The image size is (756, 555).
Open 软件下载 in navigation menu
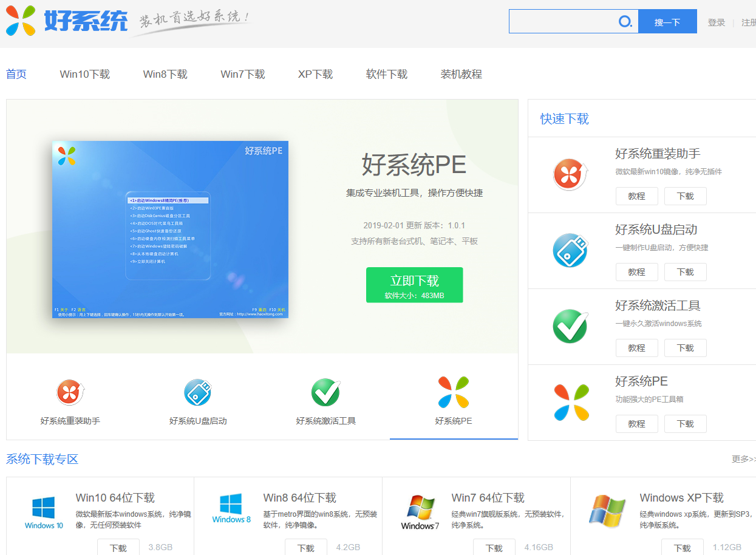click(x=386, y=74)
